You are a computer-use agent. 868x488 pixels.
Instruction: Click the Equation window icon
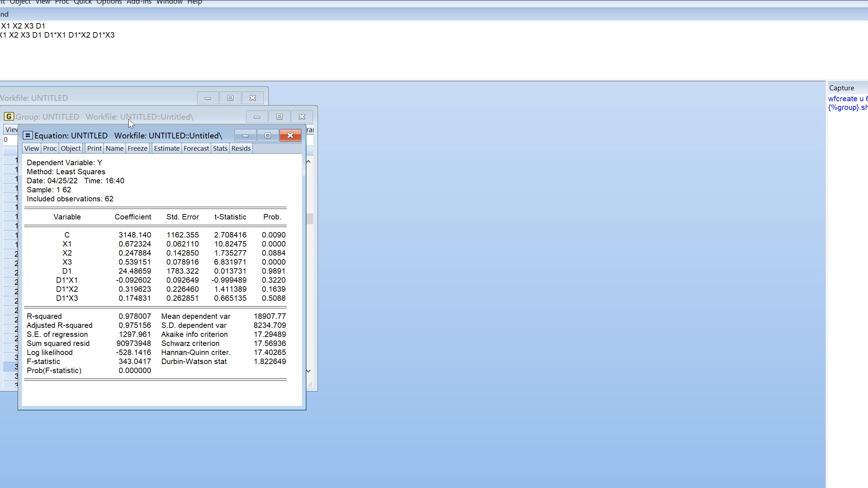(28, 136)
